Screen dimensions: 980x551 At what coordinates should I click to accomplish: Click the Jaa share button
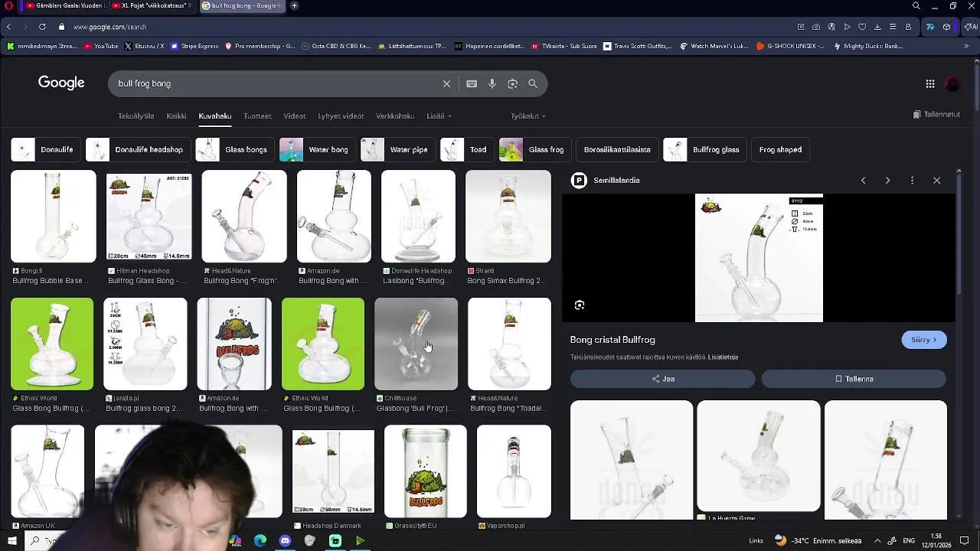point(662,379)
